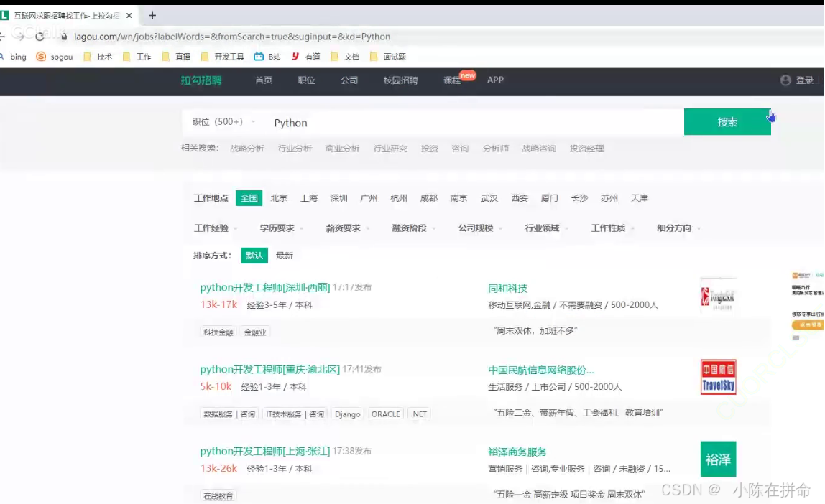Open the 工作 bookmark folder
The height and width of the screenshot is (504, 825).
[x=137, y=57]
